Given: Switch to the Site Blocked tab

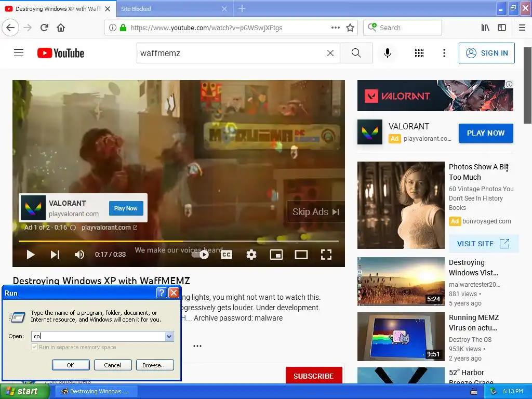Looking at the screenshot, I should click(x=170, y=9).
